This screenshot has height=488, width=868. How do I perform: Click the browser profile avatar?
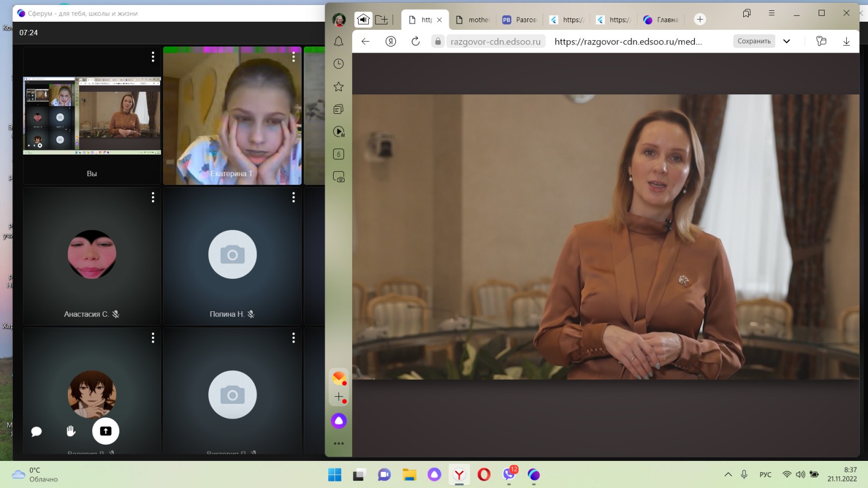[339, 20]
